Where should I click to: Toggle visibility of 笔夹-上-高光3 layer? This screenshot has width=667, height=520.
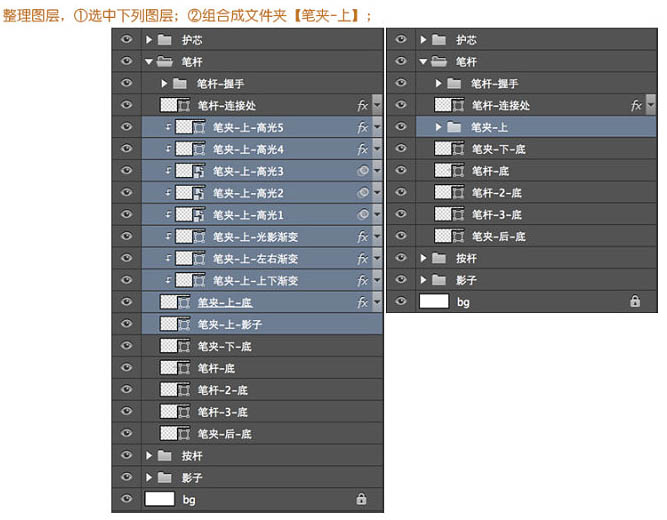[126, 171]
